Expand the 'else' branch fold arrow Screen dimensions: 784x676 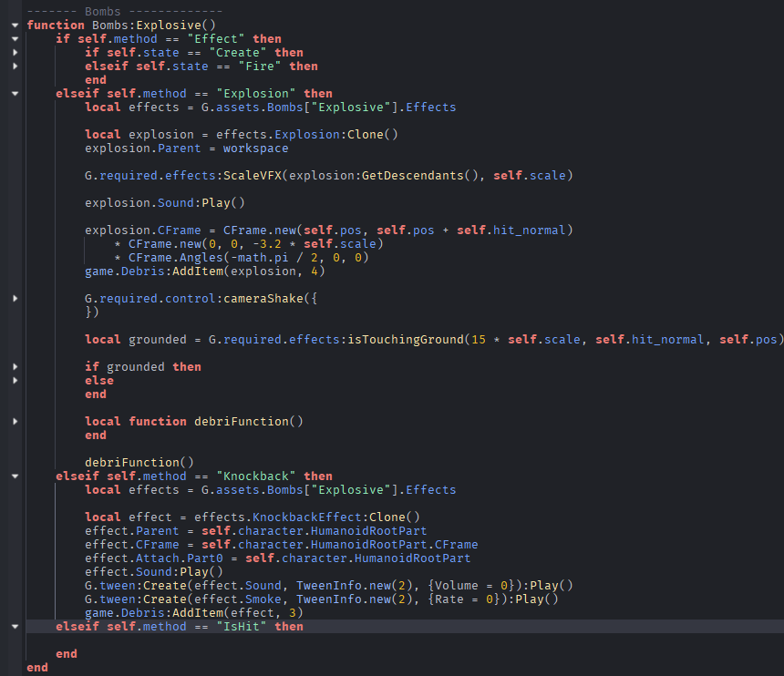(x=15, y=380)
